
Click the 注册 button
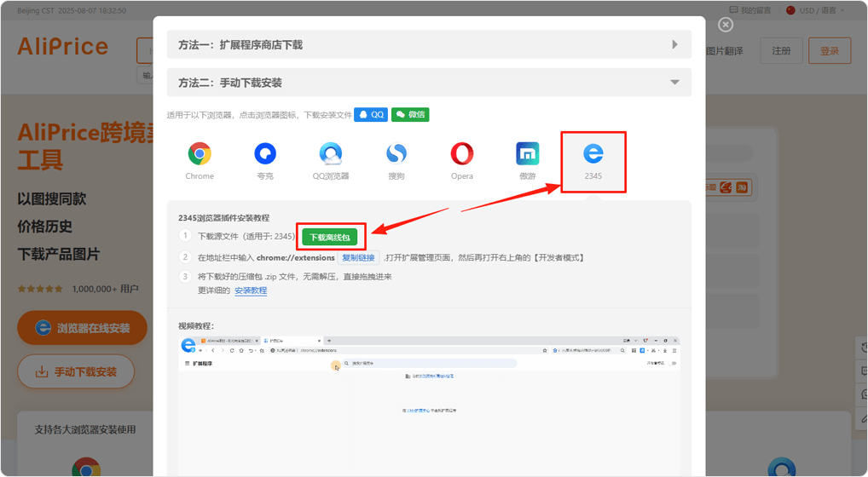781,51
